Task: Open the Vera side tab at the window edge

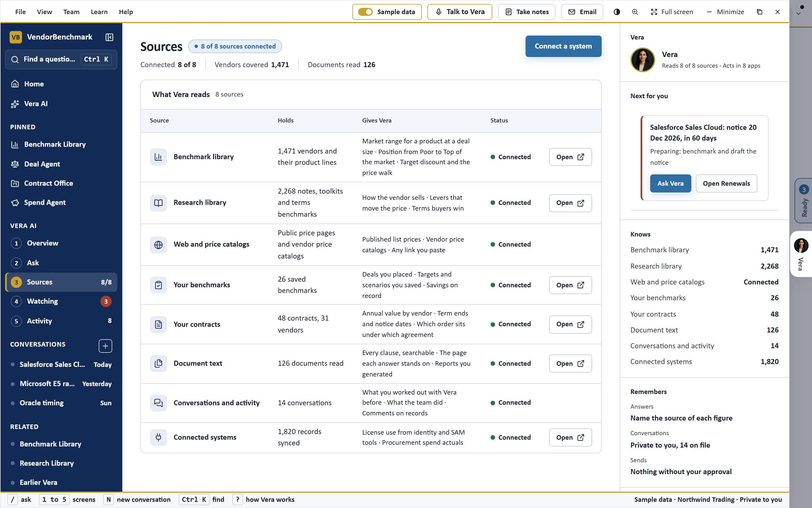Action: [801, 254]
